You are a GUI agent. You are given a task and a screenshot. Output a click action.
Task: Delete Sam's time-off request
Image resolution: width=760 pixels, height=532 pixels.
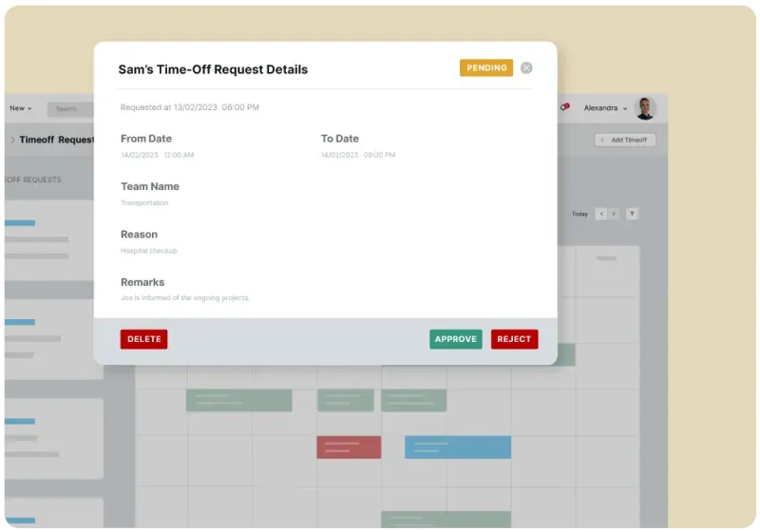(144, 339)
